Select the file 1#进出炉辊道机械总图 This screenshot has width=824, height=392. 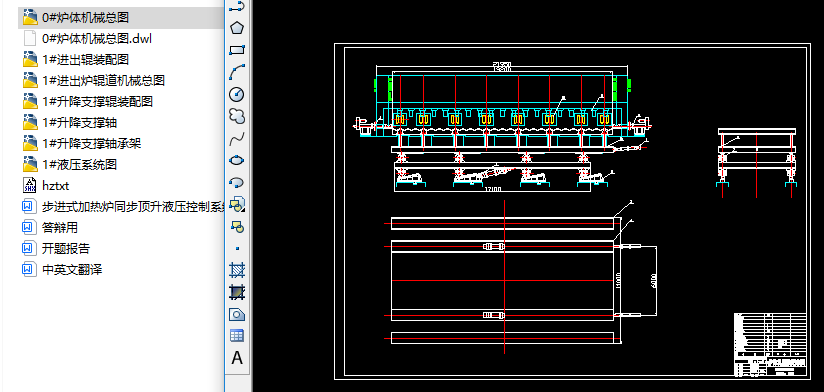[104, 80]
